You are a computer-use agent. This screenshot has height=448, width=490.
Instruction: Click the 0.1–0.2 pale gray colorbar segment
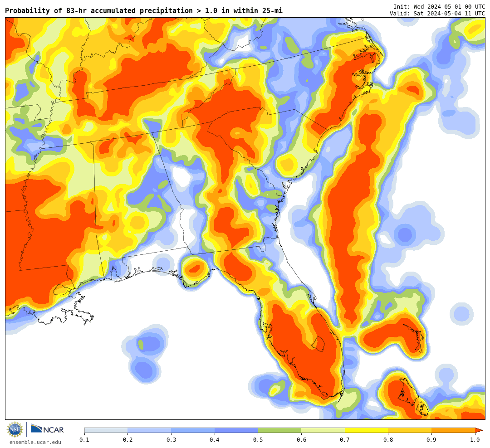tap(106, 430)
